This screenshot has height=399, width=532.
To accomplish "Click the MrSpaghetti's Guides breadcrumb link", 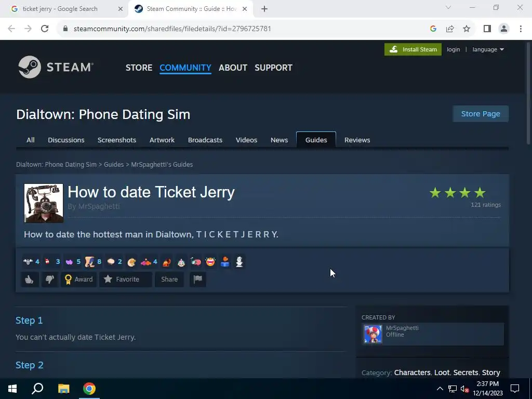I will 162,164.
